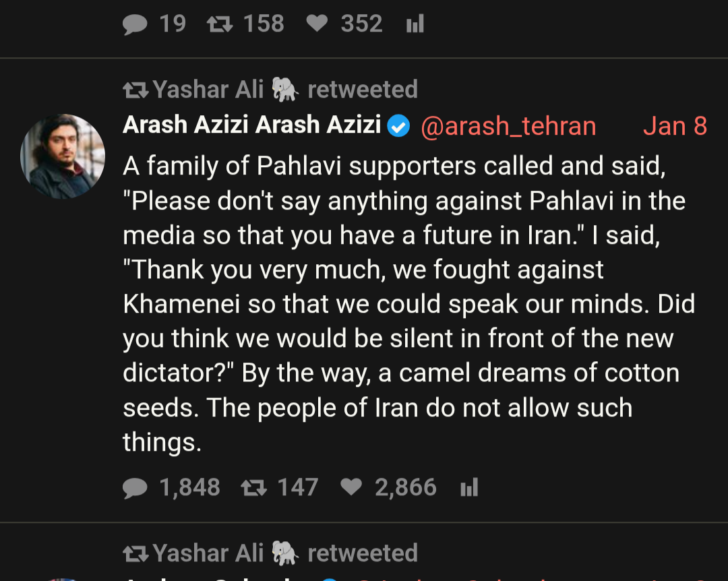Click retweet icon before first Yashar Ali label
This screenshot has width=728, height=581.
[x=135, y=89]
